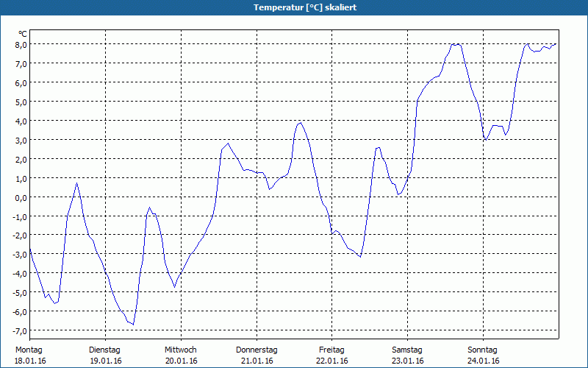Click the 0,0 temperature axis value

click(21, 197)
